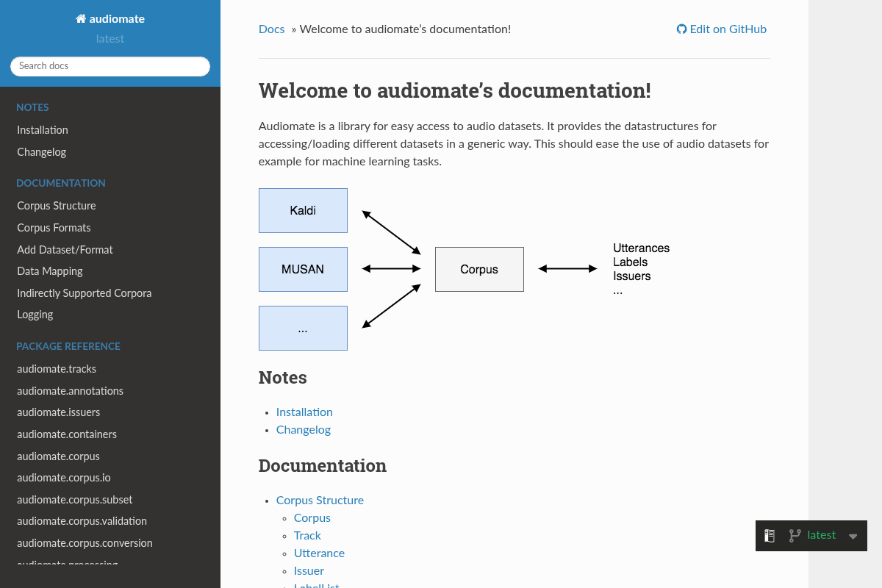This screenshot has height=588, width=882.
Task: Select Logging in the sidebar
Action: coord(35,315)
